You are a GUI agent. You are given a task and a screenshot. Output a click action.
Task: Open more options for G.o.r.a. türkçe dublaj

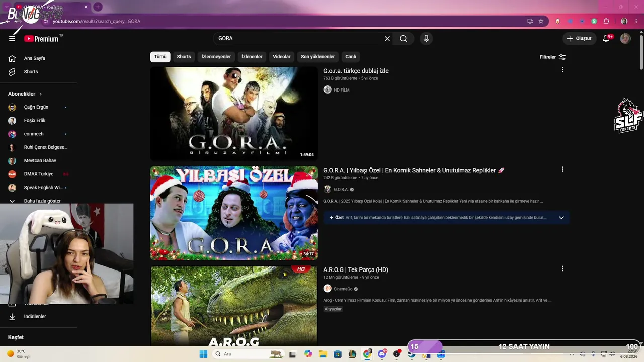click(x=562, y=70)
